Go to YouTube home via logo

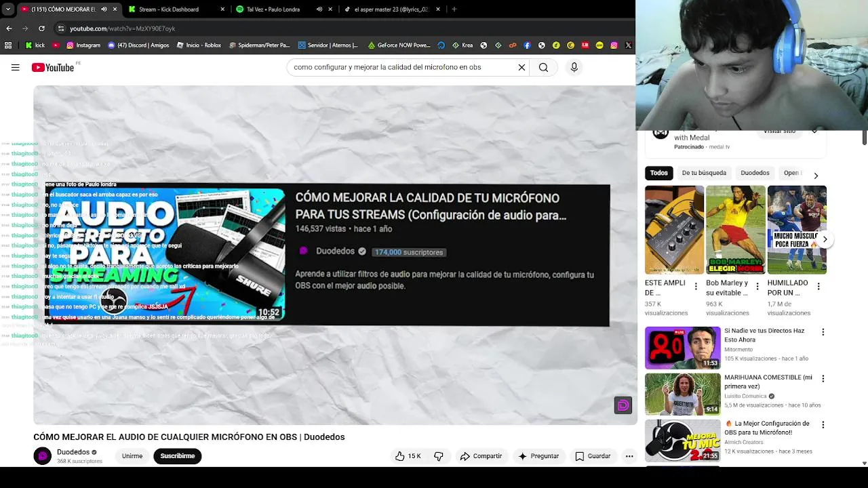(x=53, y=67)
